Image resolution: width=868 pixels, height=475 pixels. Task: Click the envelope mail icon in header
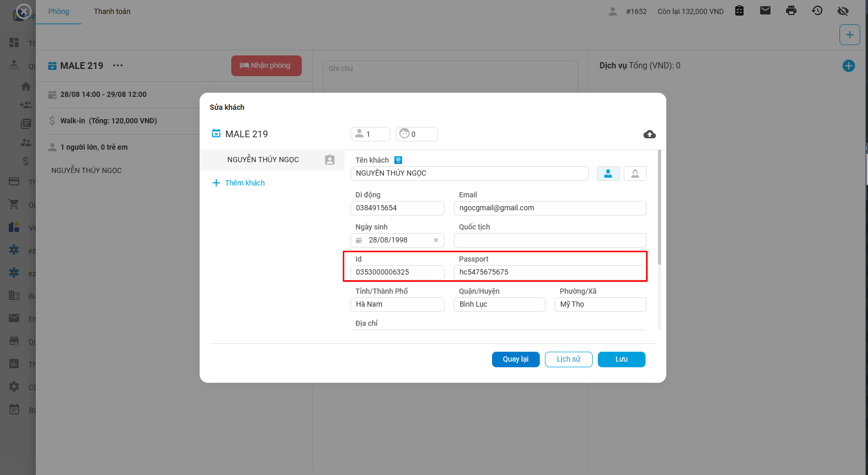pos(765,11)
